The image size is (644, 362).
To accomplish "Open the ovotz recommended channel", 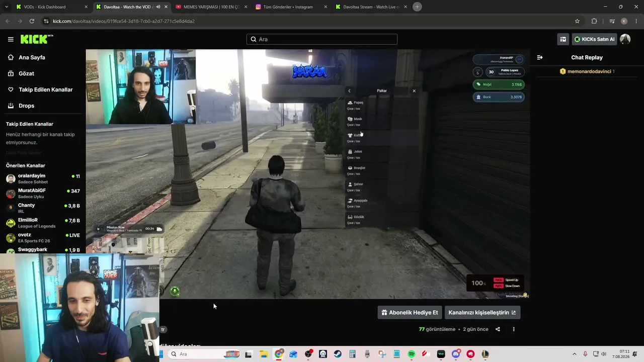I will coord(43,237).
